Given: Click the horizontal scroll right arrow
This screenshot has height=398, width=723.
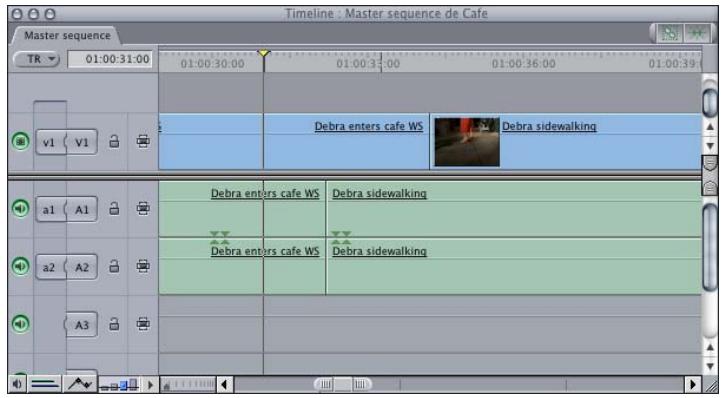Looking at the screenshot, I should click(693, 384).
